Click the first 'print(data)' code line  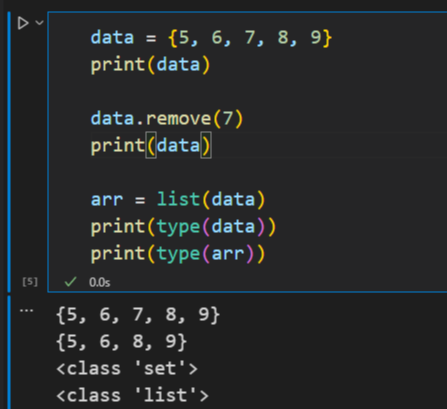pyautogui.click(x=150, y=64)
